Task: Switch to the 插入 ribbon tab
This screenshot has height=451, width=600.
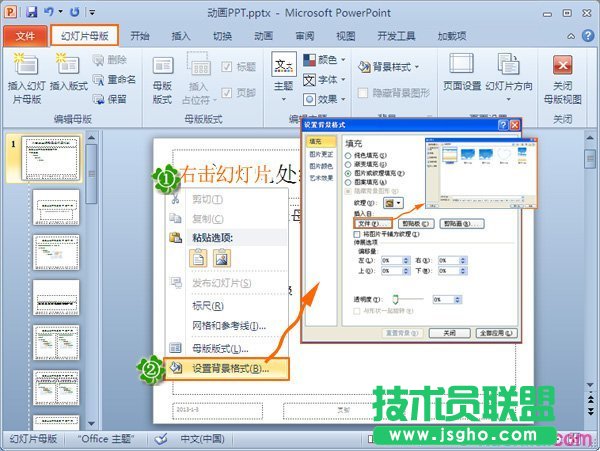Action: click(181, 36)
